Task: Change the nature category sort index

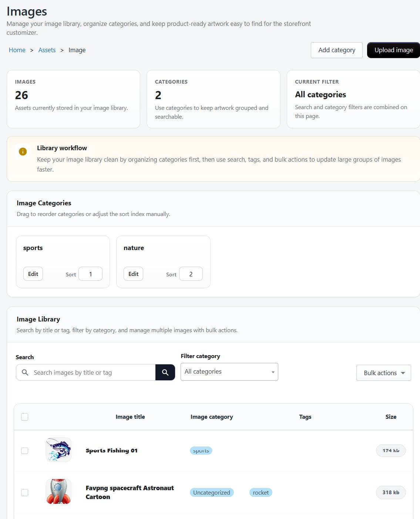Action: pyautogui.click(x=191, y=274)
